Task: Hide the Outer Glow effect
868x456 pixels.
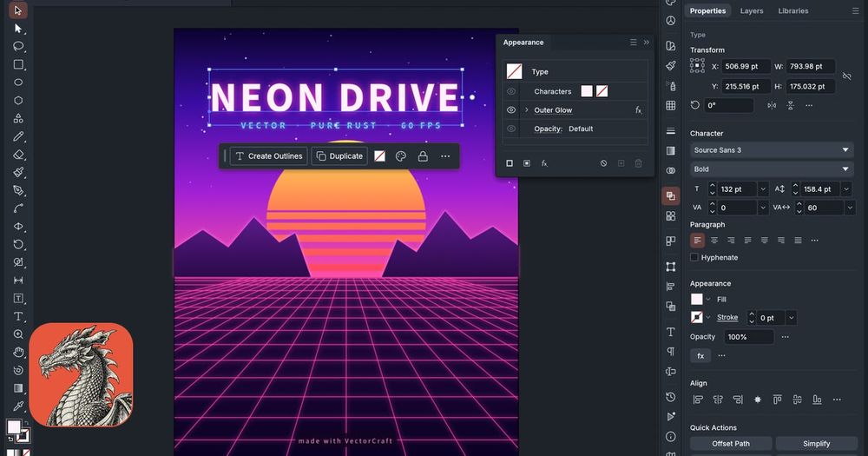Action: click(511, 109)
